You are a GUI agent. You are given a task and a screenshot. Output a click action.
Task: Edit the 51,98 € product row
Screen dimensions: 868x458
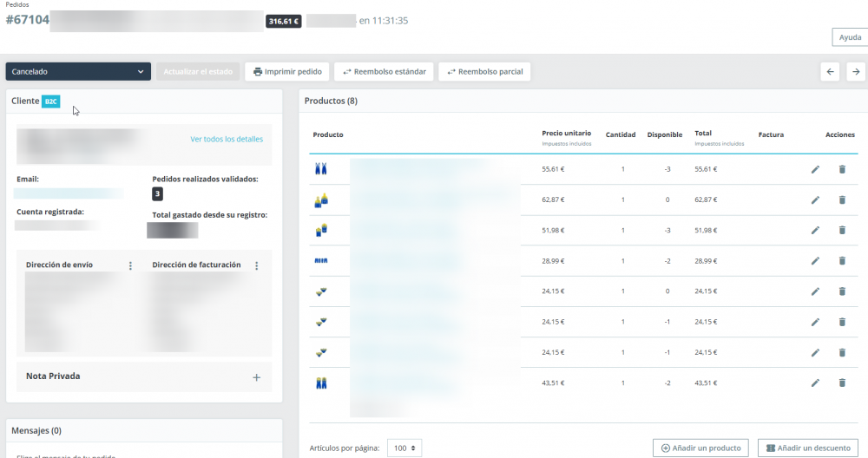[815, 230]
